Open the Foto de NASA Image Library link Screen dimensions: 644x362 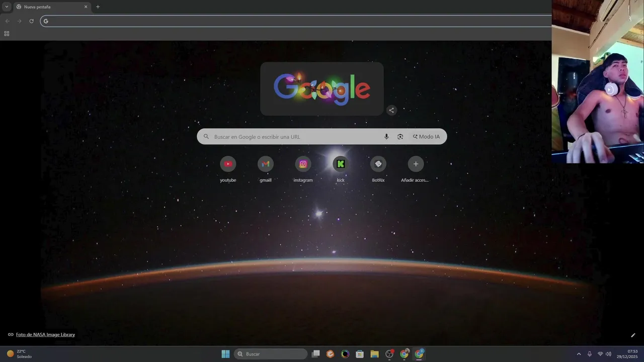click(x=45, y=335)
